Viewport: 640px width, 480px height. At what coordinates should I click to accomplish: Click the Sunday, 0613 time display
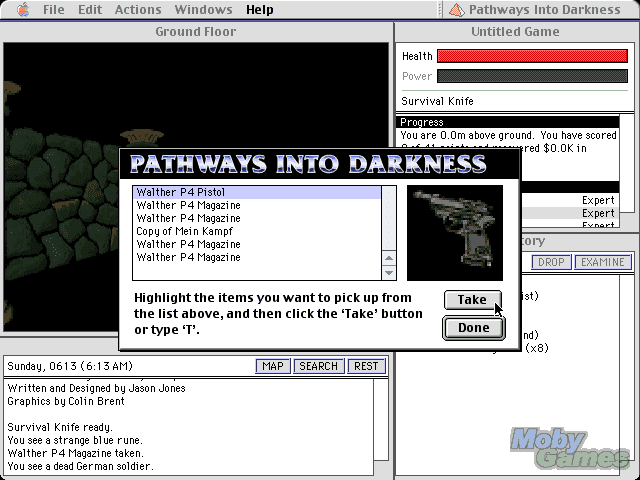point(70,366)
